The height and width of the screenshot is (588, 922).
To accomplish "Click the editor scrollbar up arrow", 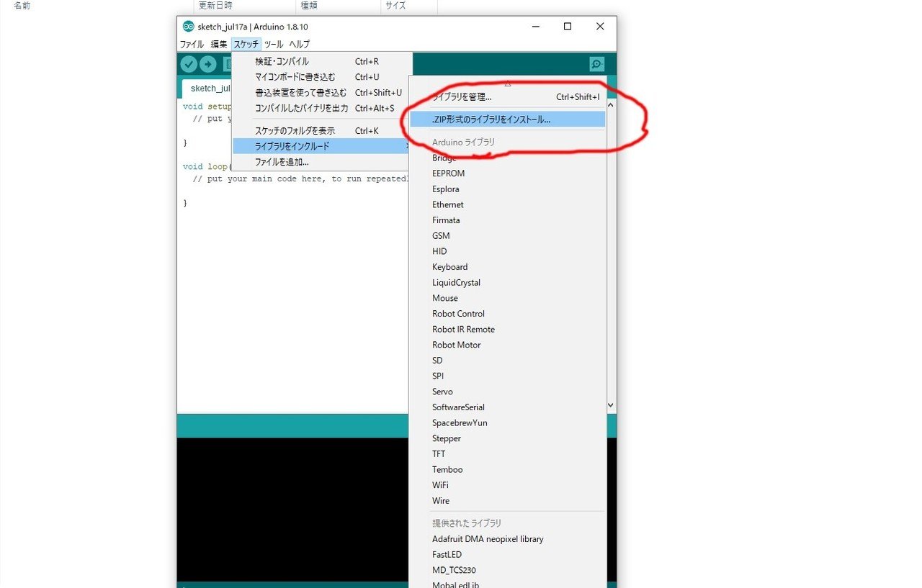I will pyautogui.click(x=612, y=105).
